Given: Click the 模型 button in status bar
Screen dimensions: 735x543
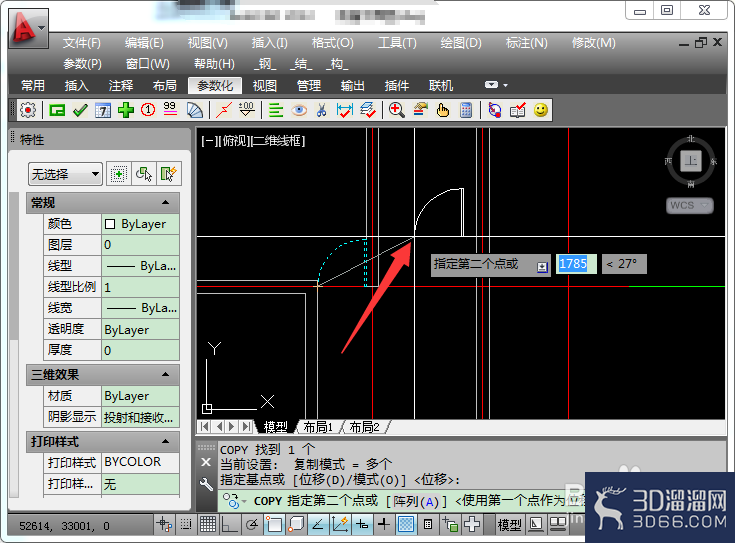Looking at the screenshot, I should pyautogui.click(x=510, y=525).
